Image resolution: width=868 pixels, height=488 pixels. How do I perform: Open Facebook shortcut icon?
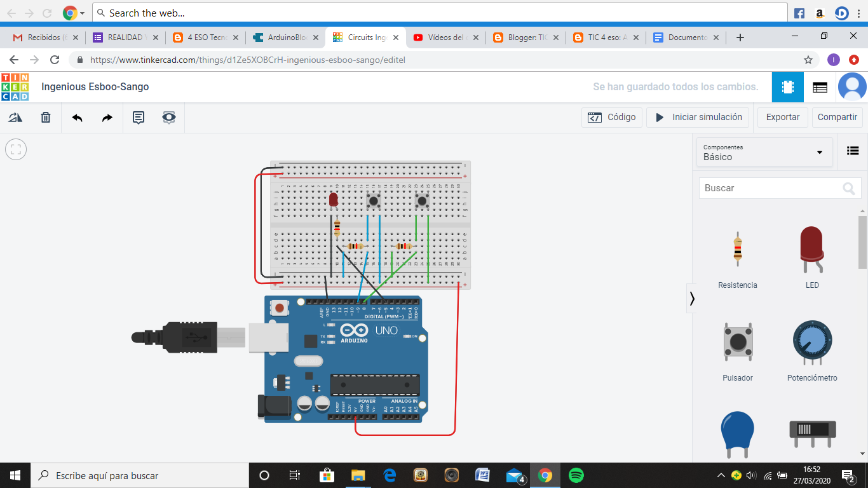tap(799, 13)
